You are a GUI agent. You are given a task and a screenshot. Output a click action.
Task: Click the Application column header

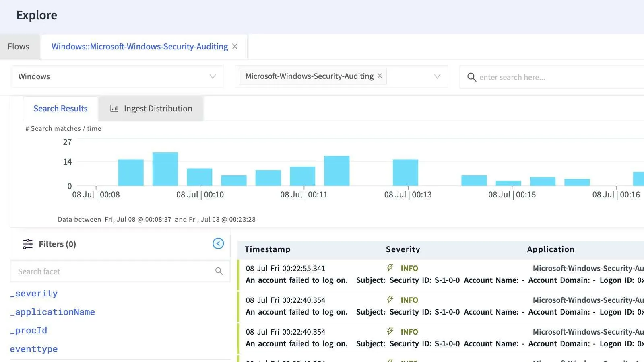[551, 249]
